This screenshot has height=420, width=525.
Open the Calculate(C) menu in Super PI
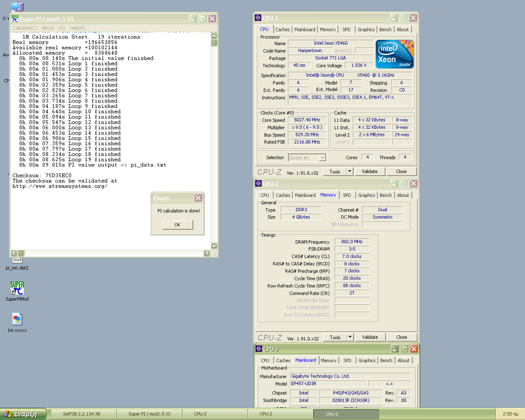pos(24,28)
